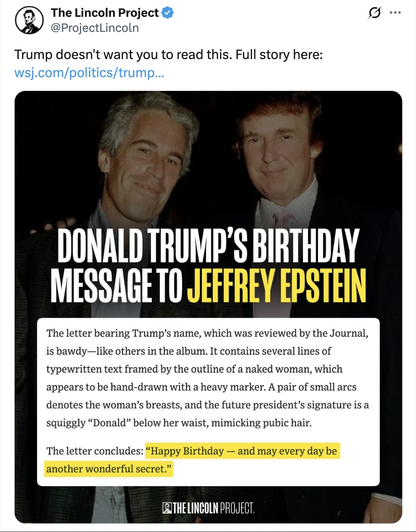Screen dimensions: 416x532
Task: Click the tweet text about Trump
Action: 168,55
